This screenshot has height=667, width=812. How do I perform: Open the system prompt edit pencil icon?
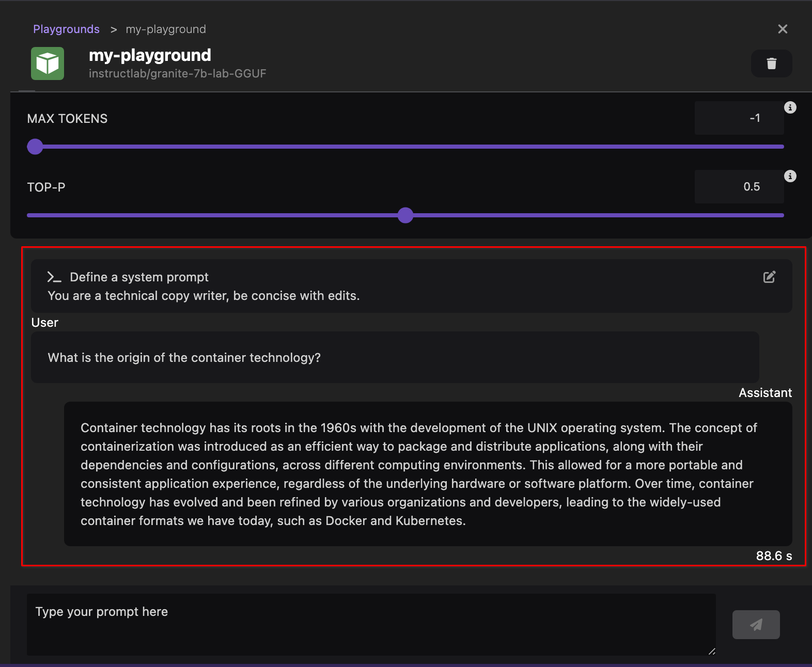769,277
